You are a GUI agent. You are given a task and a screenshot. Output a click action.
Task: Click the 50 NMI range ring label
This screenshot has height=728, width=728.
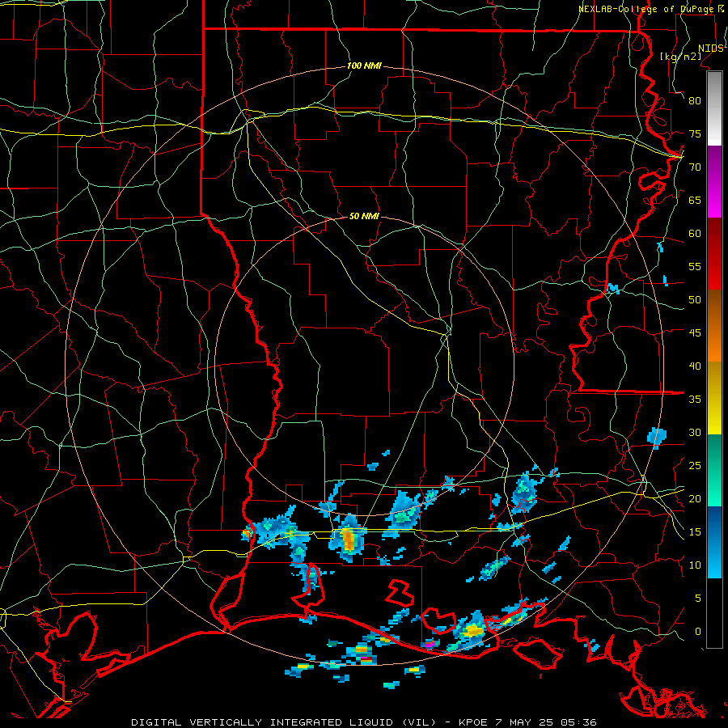coord(364,216)
